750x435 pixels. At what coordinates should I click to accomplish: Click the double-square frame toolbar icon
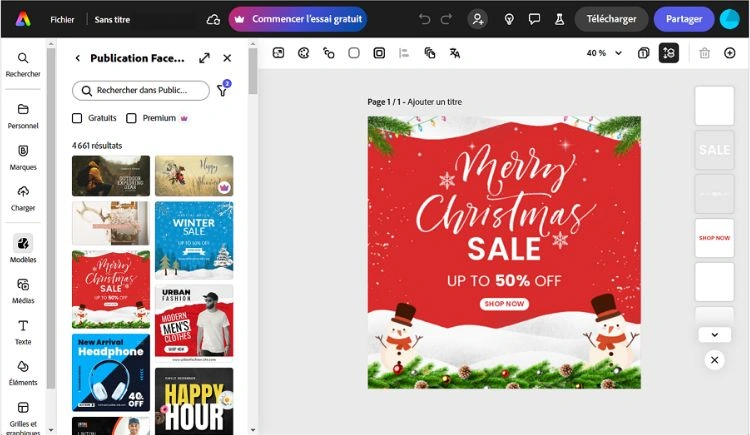tap(379, 53)
